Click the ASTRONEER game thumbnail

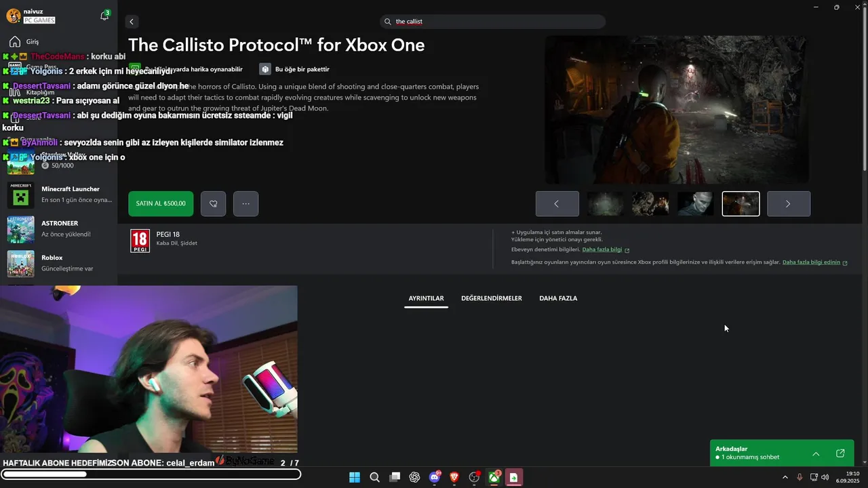pyautogui.click(x=20, y=230)
